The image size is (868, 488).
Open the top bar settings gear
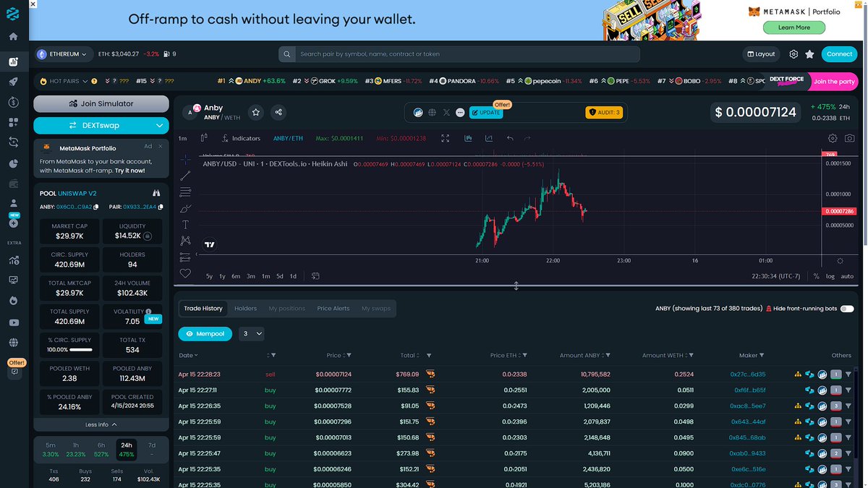coord(793,54)
